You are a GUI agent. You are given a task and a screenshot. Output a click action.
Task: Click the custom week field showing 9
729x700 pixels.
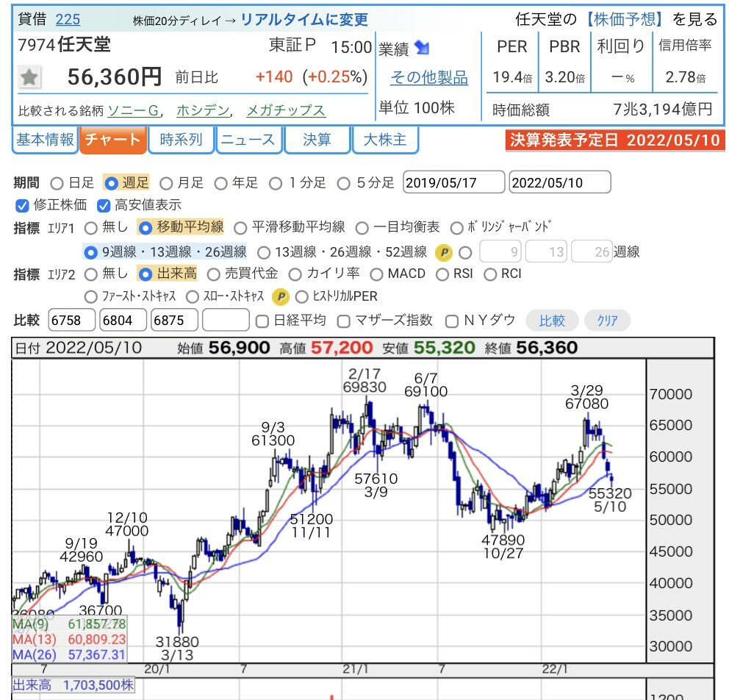(500, 251)
